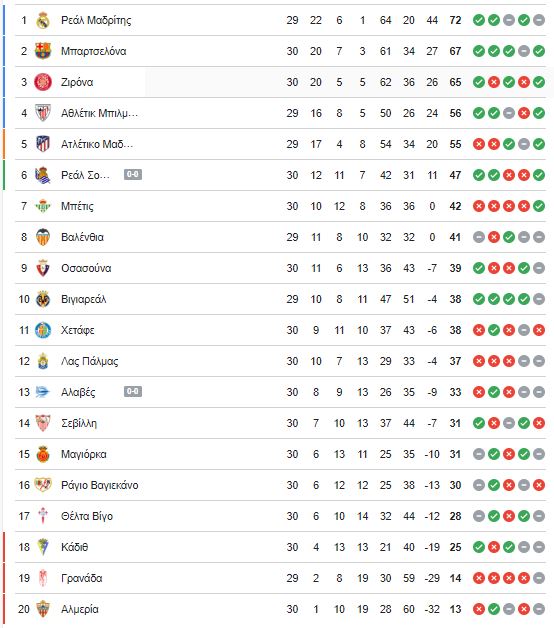Click the 0-0 live score badge for Ρεάλ Σο…
This screenshot has height=628, width=554.
tap(133, 175)
